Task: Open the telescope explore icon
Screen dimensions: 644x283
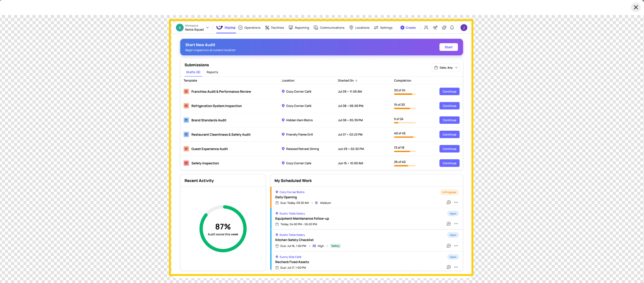Action: pos(435,27)
